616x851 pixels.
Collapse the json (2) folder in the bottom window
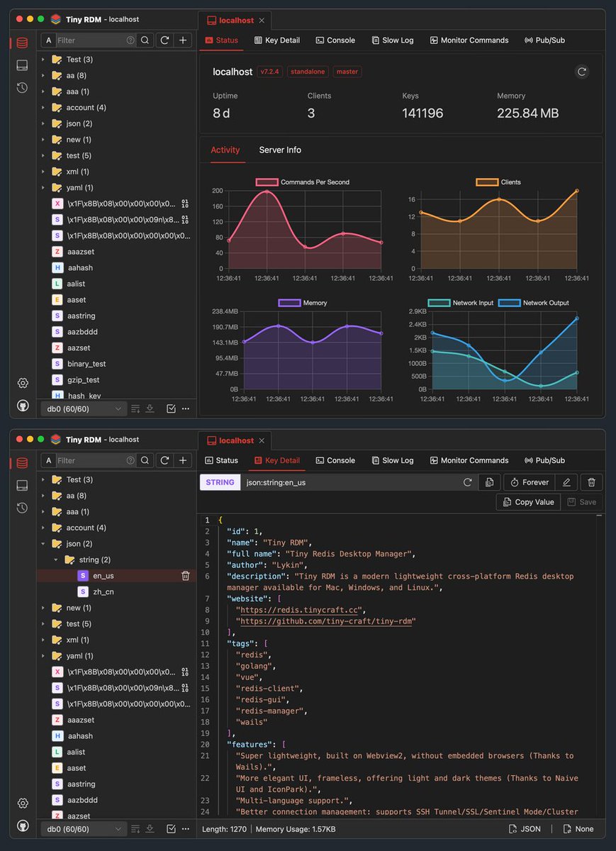pyautogui.click(x=43, y=544)
